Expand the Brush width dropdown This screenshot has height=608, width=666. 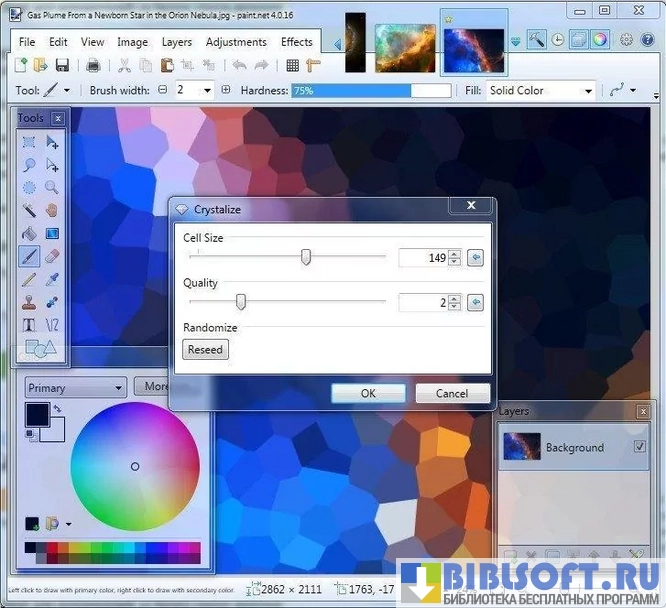pyautogui.click(x=208, y=90)
